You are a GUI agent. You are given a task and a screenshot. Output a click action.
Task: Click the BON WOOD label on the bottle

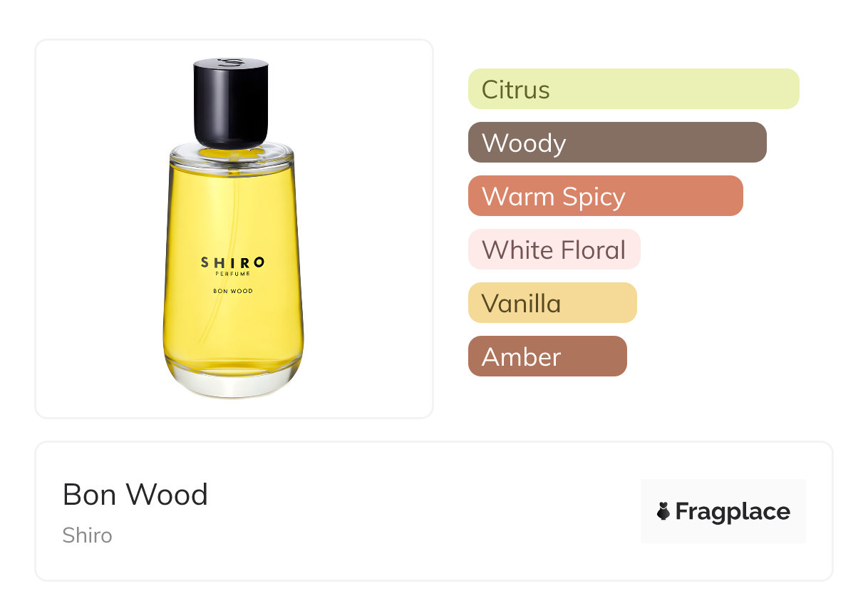233,291
